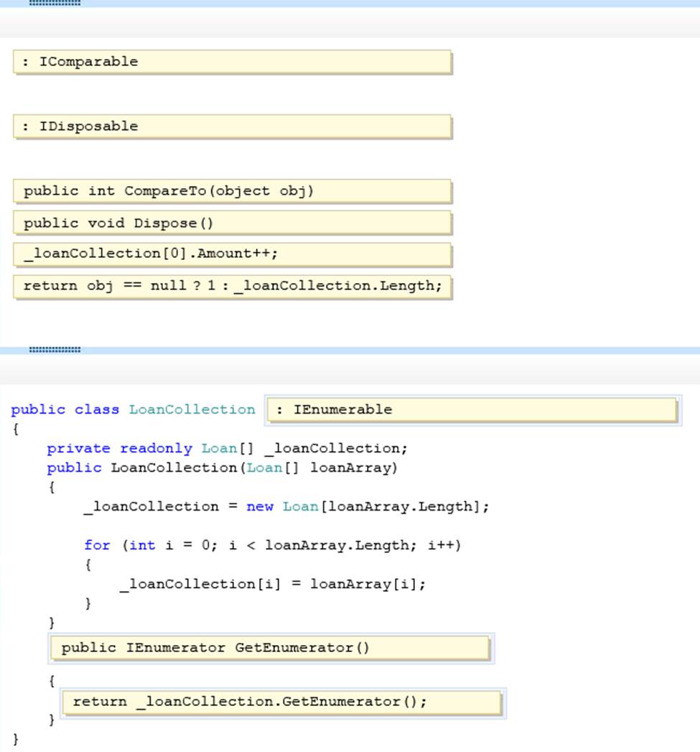Click the 'private readonly Loan[] _loanCollection;' line

(x=227, y=448)
